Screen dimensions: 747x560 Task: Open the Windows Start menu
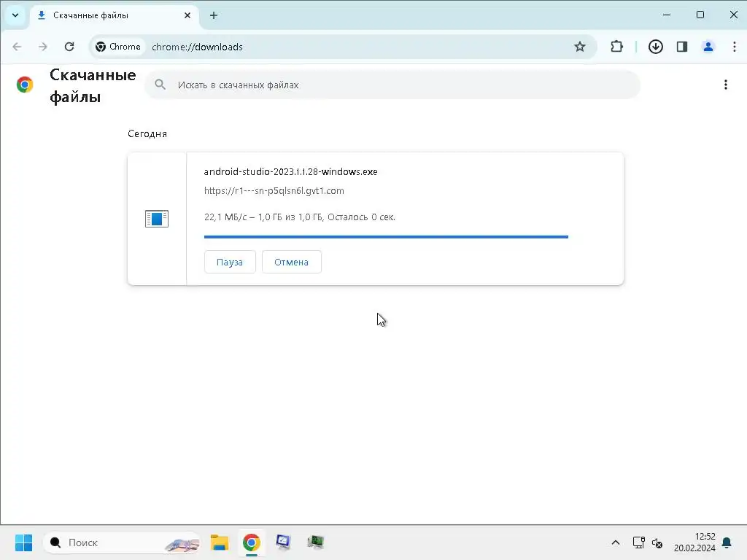(x=23, y=542)
